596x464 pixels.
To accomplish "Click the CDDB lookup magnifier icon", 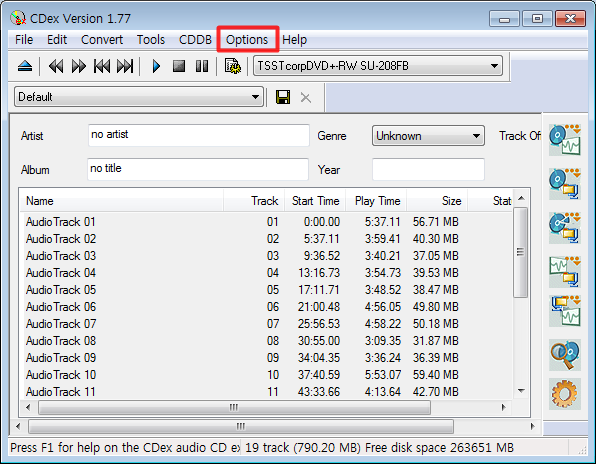I will click(x=565, y=355).
